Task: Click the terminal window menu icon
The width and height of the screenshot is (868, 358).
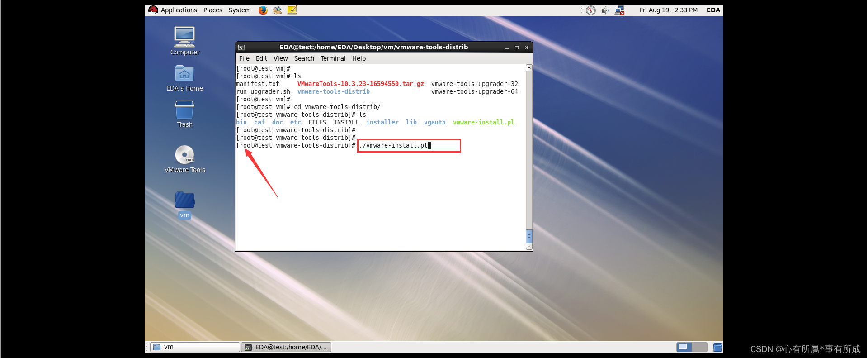Action: pos(241,47)
